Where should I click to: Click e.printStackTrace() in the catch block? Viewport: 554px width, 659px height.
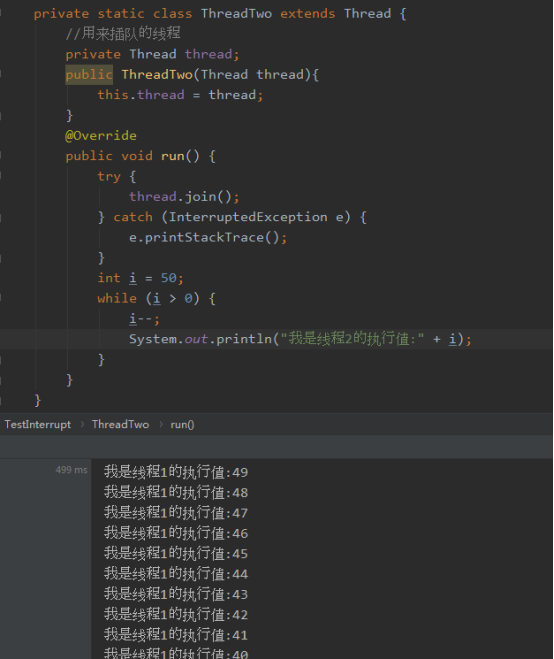[x=208, y=237]
